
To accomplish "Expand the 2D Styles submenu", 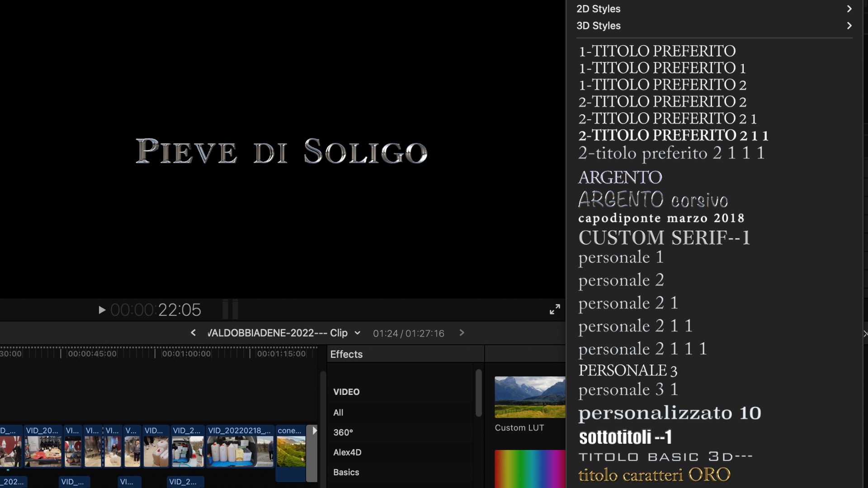I will pyautogui.click(x=714, y=9).
